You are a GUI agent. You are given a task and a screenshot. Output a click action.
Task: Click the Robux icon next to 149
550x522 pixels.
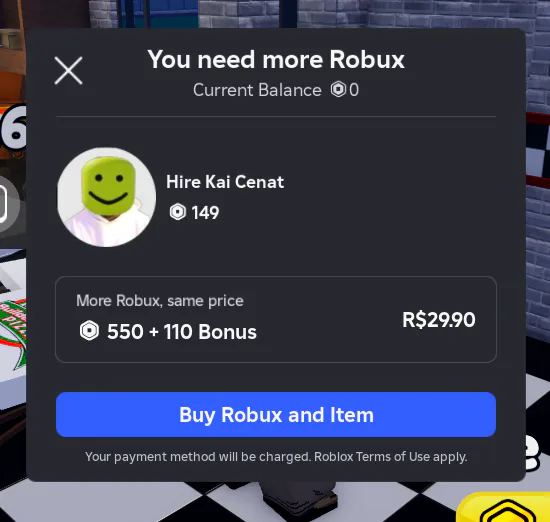pyautogui.click(x=177, y=212)
